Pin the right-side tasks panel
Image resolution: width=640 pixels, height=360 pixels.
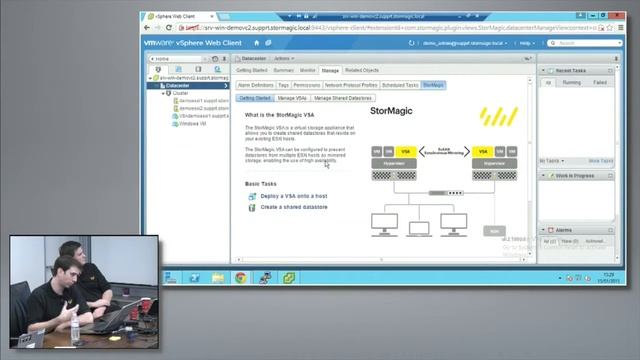616,59
